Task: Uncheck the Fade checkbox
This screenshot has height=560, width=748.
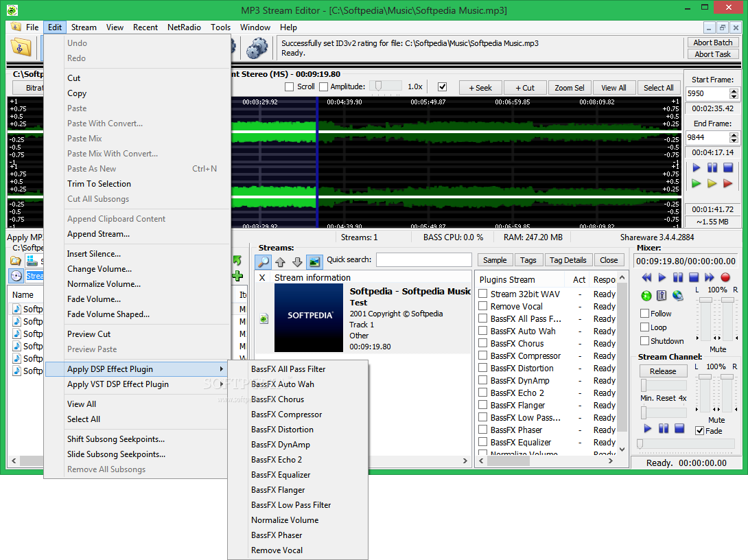Action: point(700,431)
